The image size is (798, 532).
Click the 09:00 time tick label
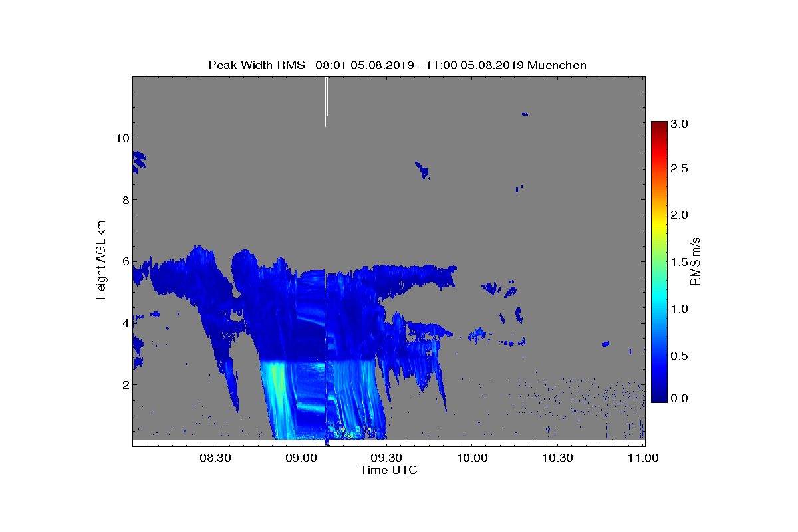301,458
